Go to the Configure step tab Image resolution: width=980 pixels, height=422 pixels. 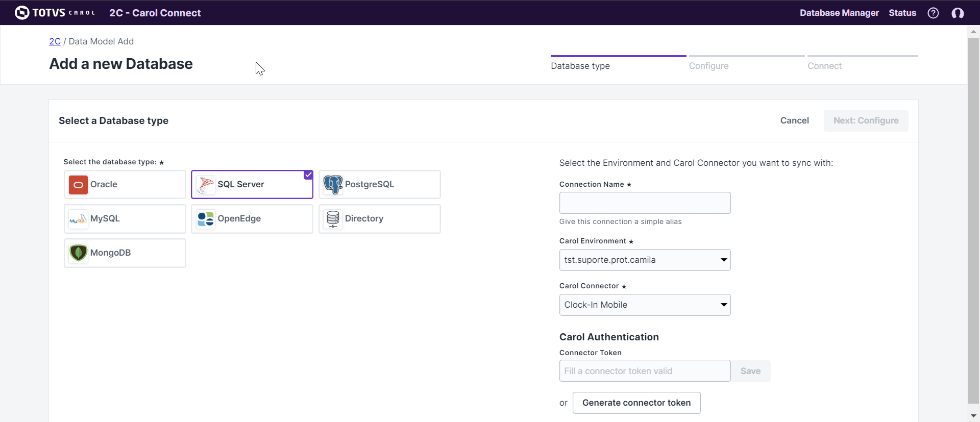point(708,66)
